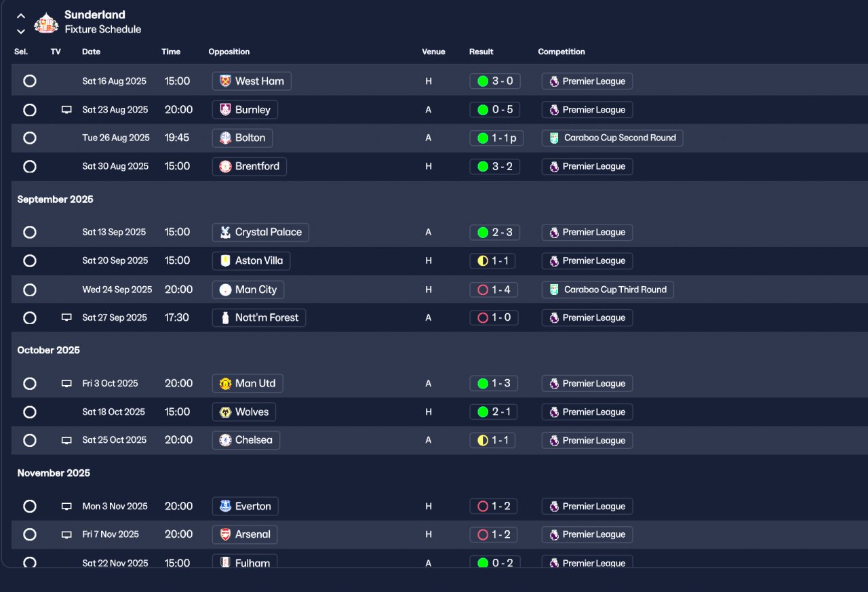Go to the previous club with the up chevron
This screenshot has height=592, width=868.
click(21, 16)
